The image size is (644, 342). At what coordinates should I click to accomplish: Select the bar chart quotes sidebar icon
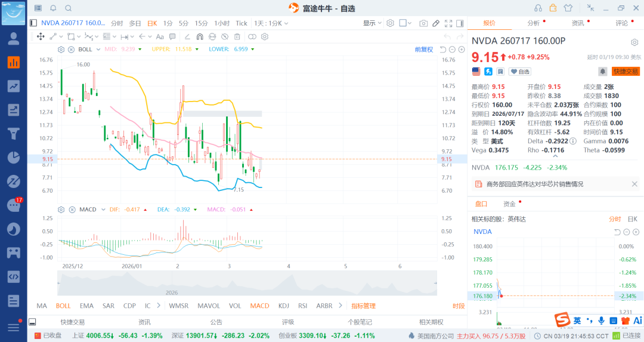[14, 63]
